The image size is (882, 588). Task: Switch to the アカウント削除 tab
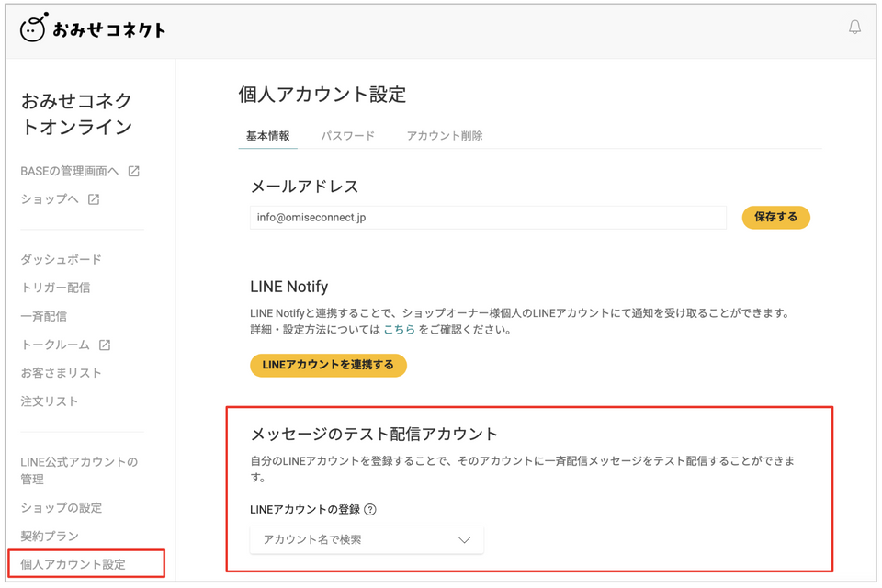(x=445, y=136)
